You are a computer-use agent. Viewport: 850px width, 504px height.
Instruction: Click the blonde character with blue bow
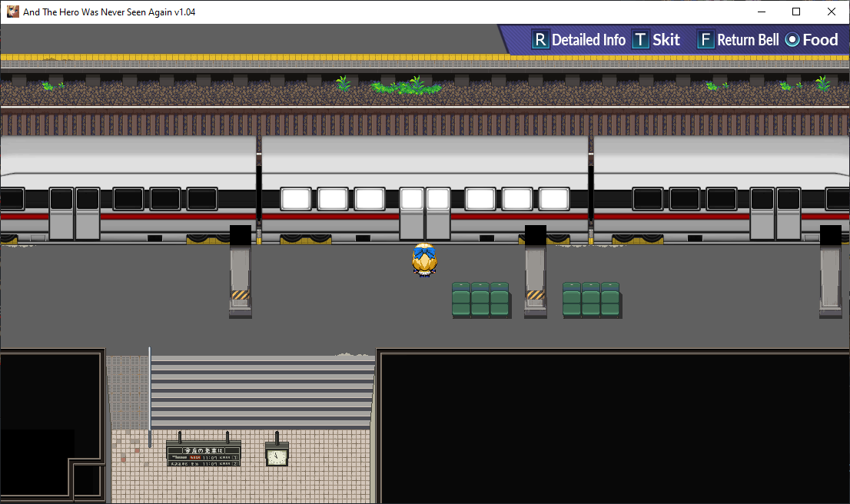point(424,260)
